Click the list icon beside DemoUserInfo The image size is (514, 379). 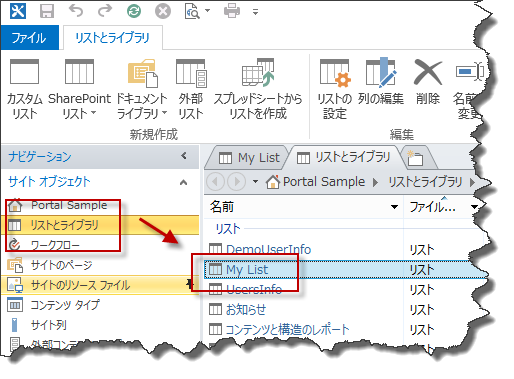click(x=215, y=249)
